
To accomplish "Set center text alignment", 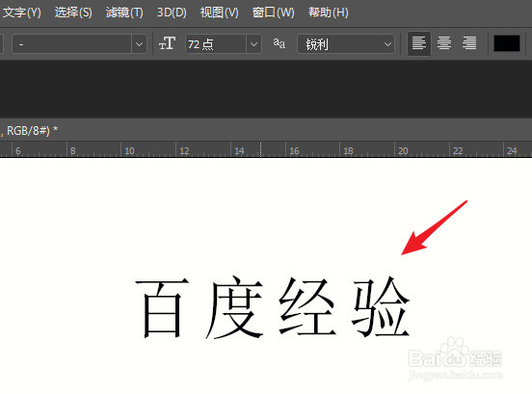I will pos(444,43).
